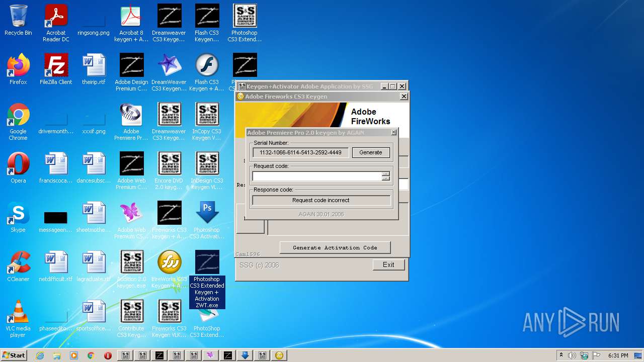Open DreamWeaver CS3 Keygen star icon

coord(169,72)
